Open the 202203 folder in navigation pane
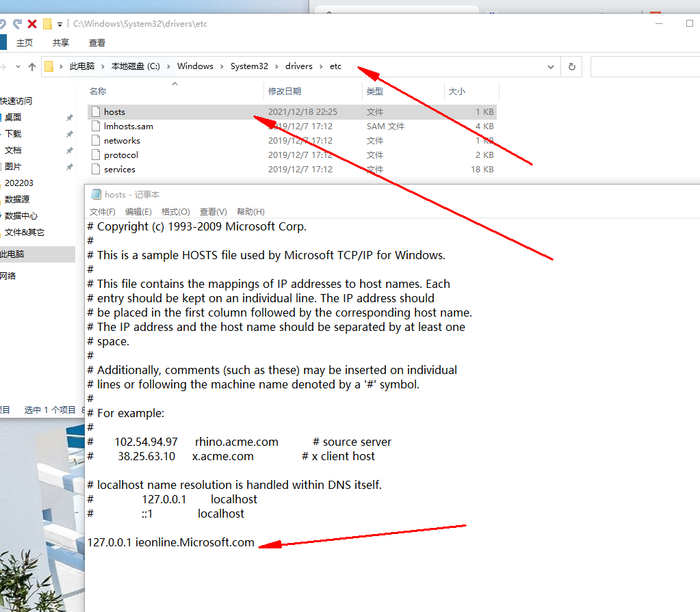 (19, 183)
